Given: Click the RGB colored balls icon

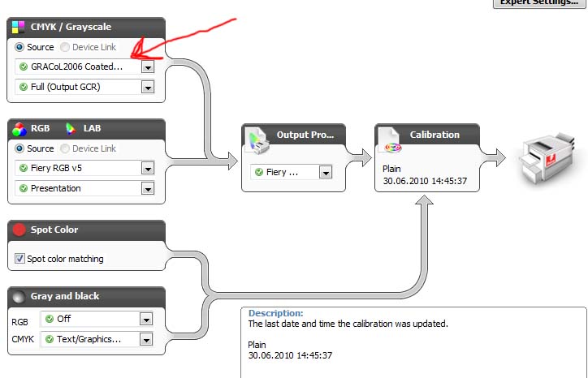Looking at the screenshot, I should pyautogui.click(x=19, y=129).
